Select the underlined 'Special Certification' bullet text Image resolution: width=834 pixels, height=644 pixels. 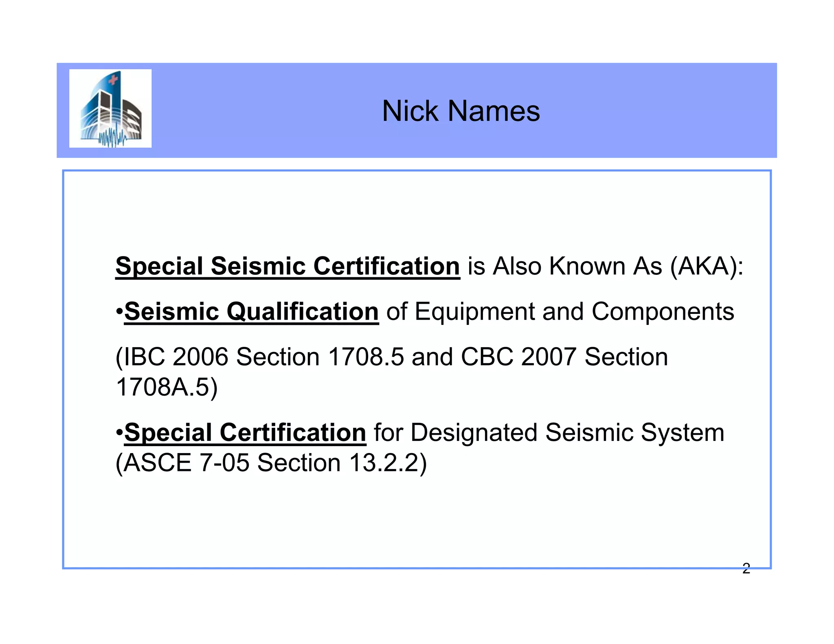coord(245,432)
